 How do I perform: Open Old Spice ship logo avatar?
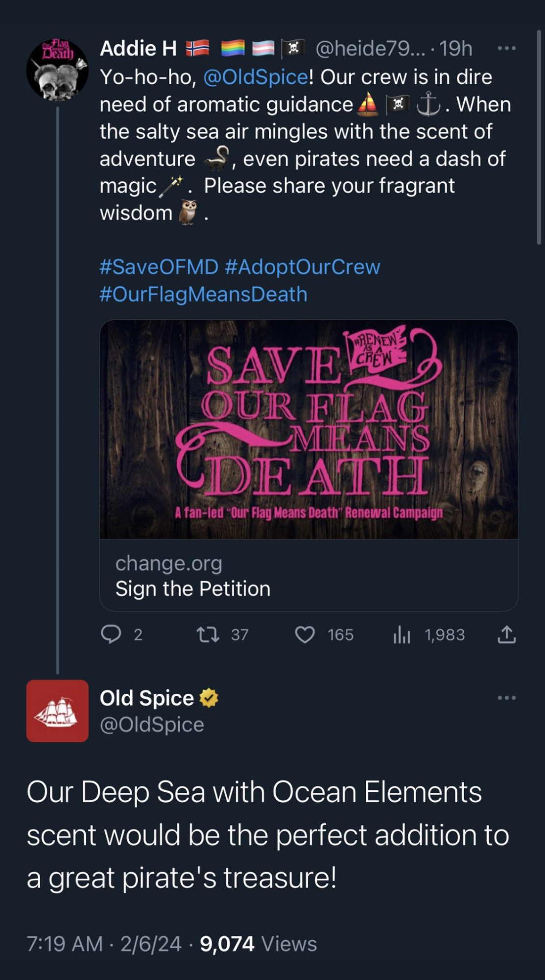click(x=57, y=710)
